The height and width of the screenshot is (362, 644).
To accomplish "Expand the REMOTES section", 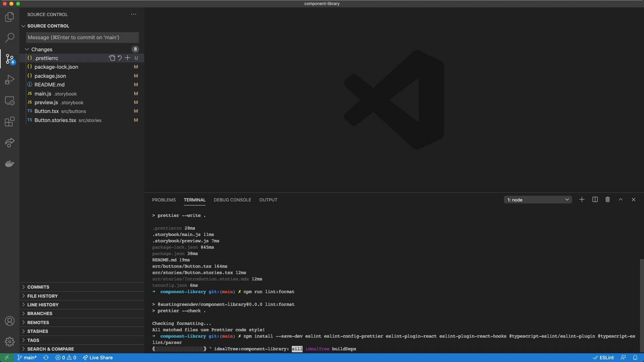I will tap(82, 322).
